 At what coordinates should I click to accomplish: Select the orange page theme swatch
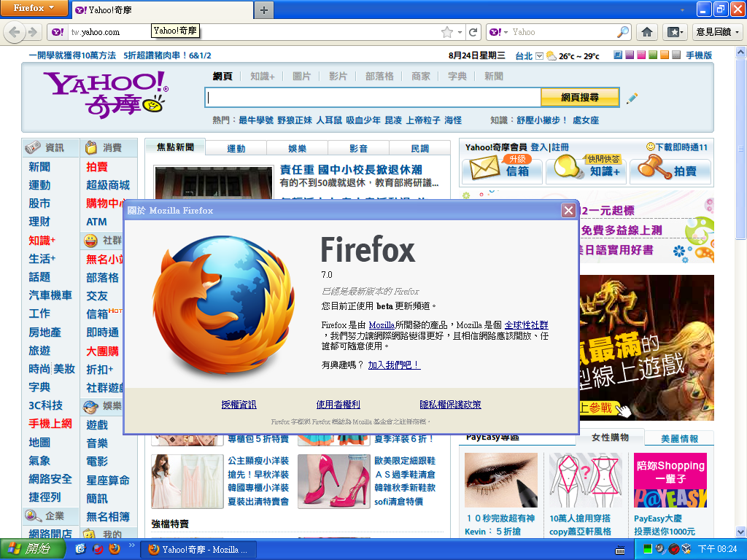(x=664, y=55)
